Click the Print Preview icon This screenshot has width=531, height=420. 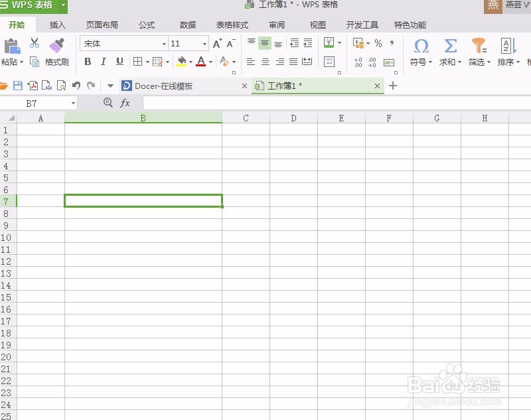(60, 85)
